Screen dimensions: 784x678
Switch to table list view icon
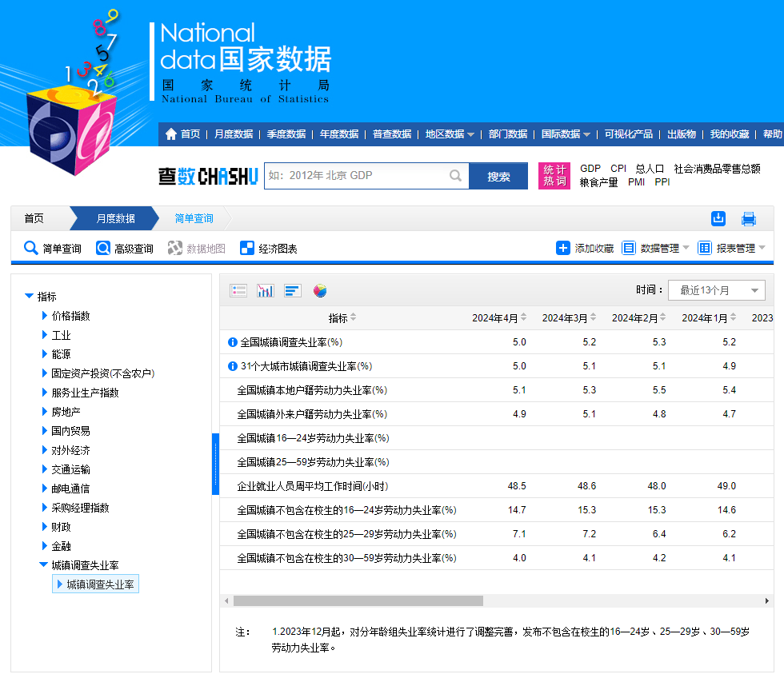point(238,290)
